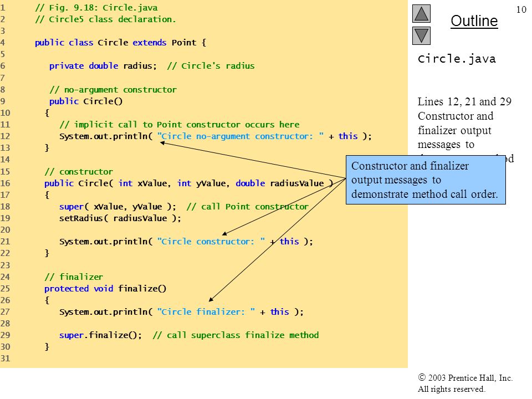The width and height of the screenshot is (532, 399).
Task: Select the 'Lines 12, 21 and 29' note
Action: coord(464,101)
